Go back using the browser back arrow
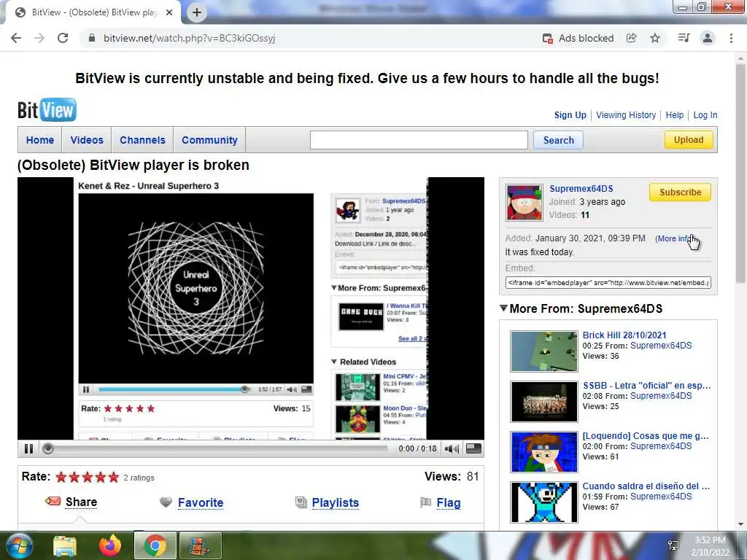Viewport: 747px width, 560px height. [16, 38]
